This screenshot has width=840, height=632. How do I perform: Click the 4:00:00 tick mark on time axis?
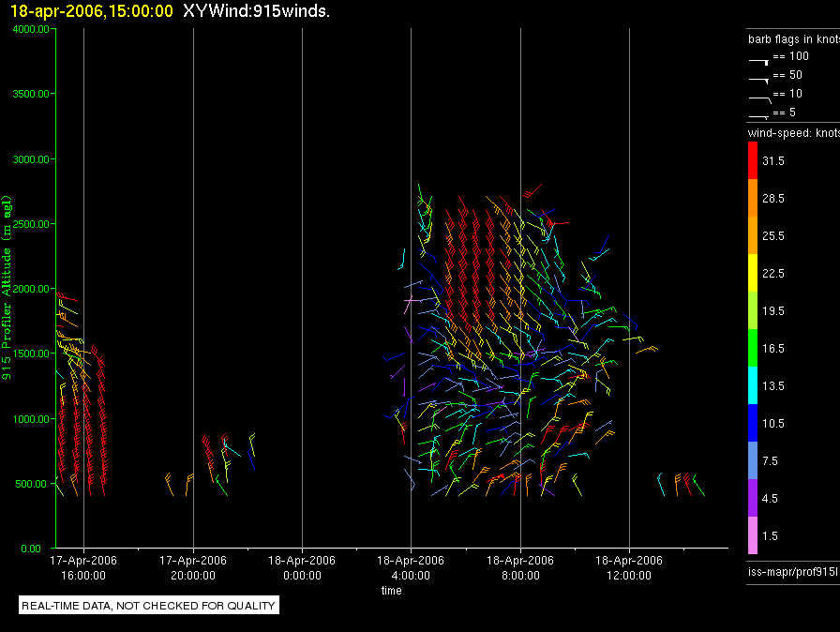click(x=411, y=550)
